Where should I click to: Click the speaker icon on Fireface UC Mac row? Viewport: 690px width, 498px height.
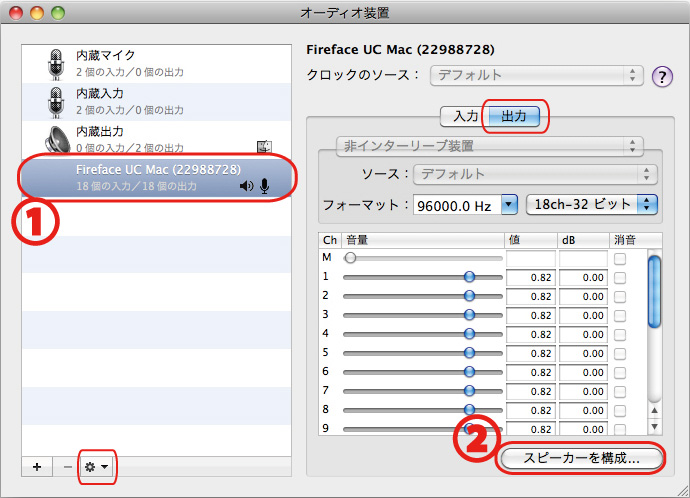246,186
